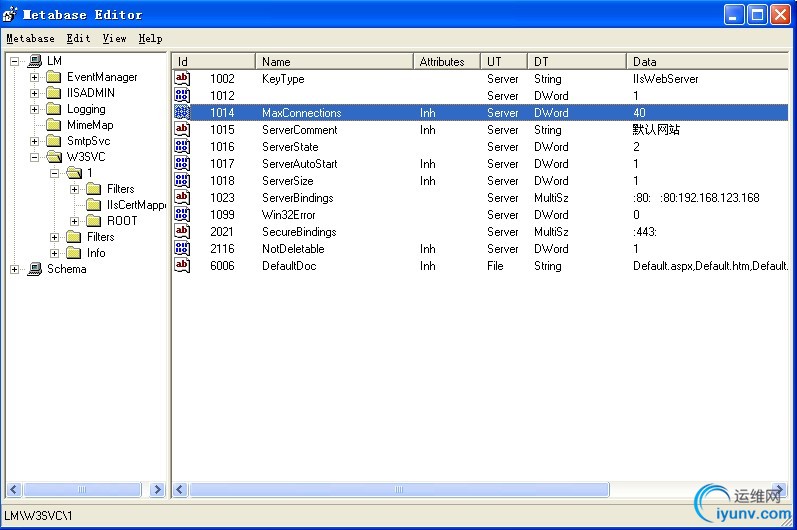797x530 pixels.
Task: Click the DWord icon of ServerSize row
Action: [182, 180]
